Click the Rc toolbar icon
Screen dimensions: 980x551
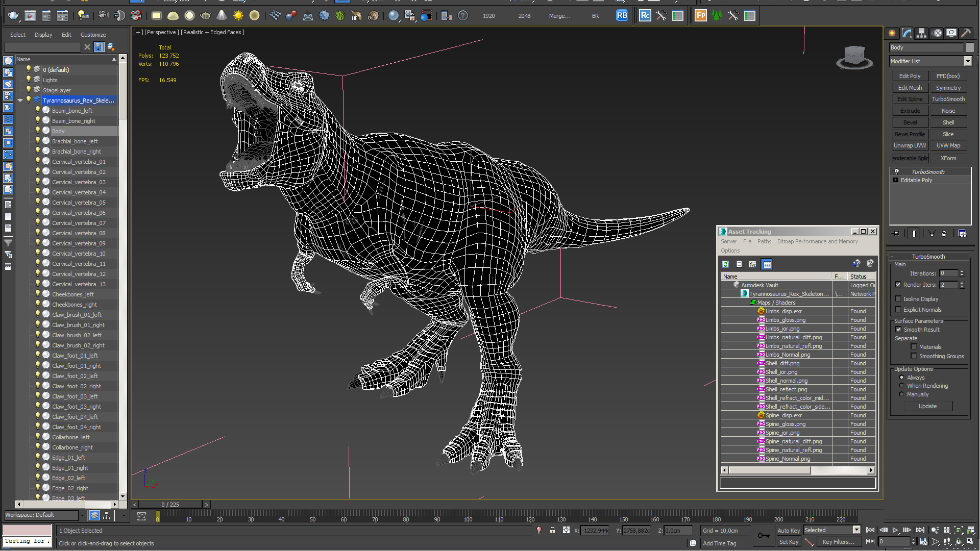point(645,16)
